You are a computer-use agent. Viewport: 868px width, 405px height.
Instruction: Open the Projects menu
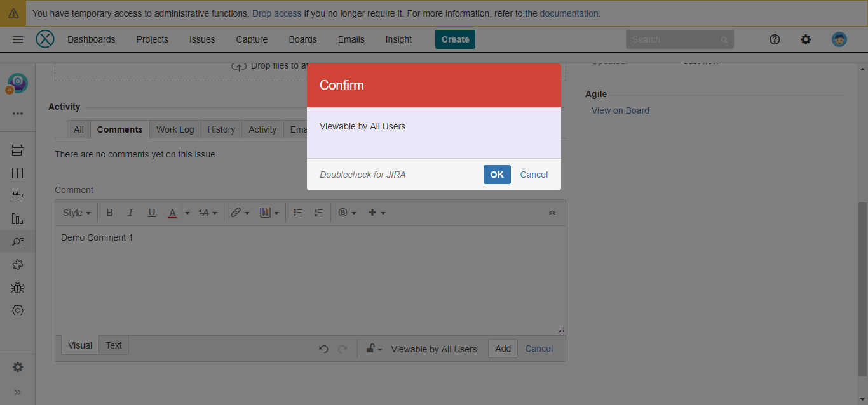coord(153,39)
